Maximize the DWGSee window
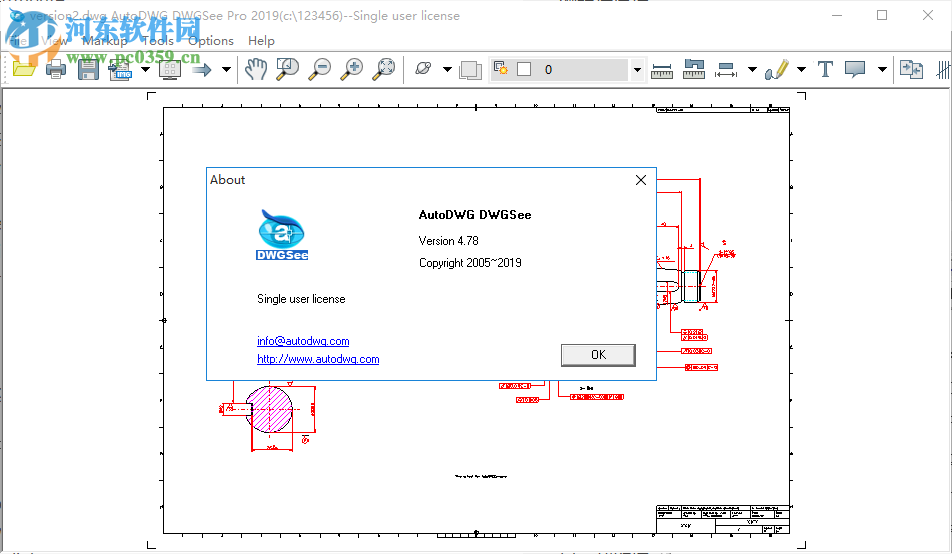 882,15
